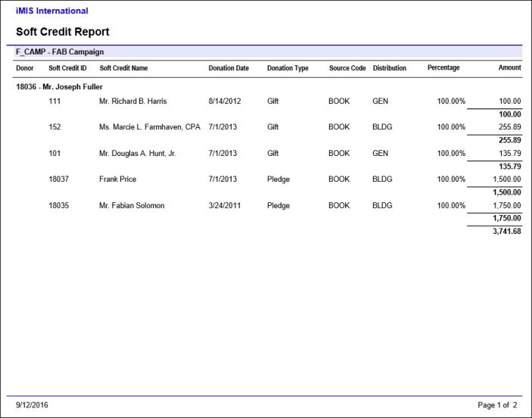Click the iMIS International header text
This screenshot has width=532, height=418.
[x=52, y=11]
